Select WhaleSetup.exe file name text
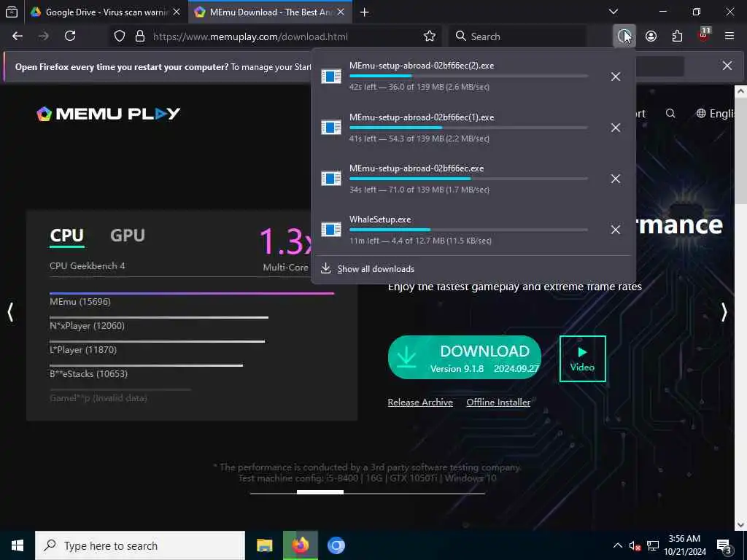 pos(380,219)
